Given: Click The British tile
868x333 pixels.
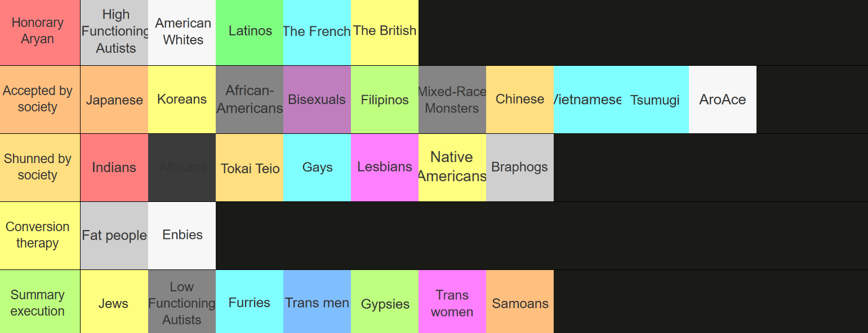Looking at the screenshot, I should [385, 32].
